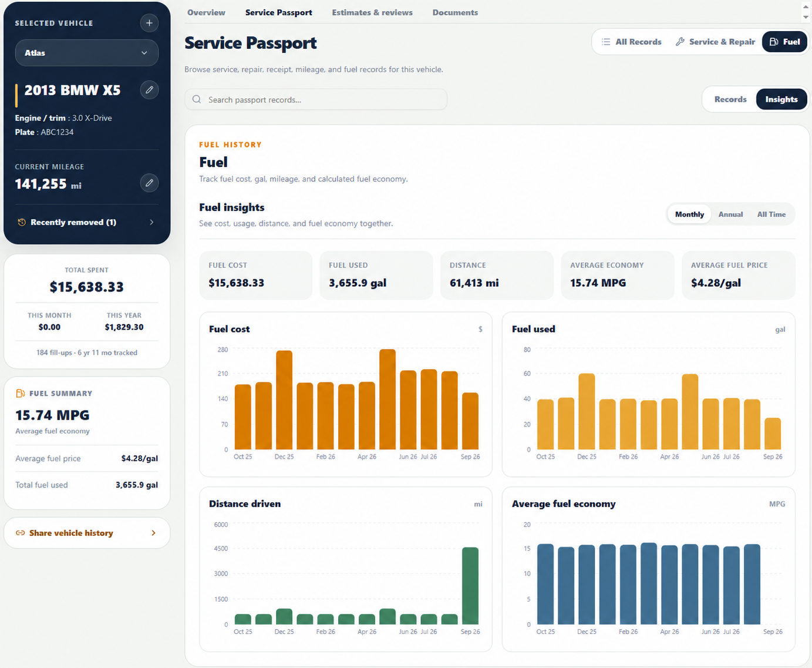
Task: Click the Average Economy 15.74 MPG card
Action: 618,275
